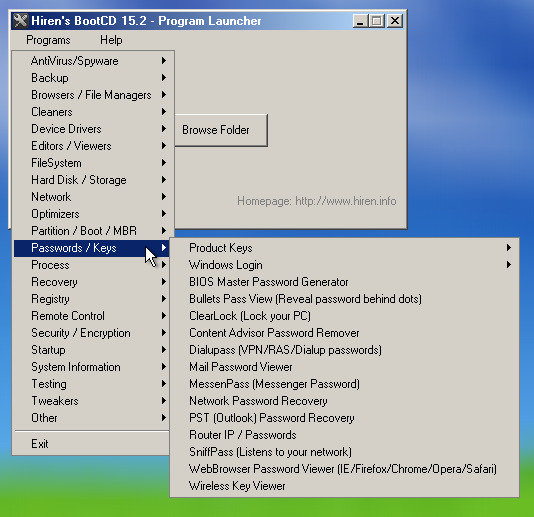The width and height of the screenshot is (534, 517).
Task: Expand the Windows Login submenu
Action: [x=345, y=265]
